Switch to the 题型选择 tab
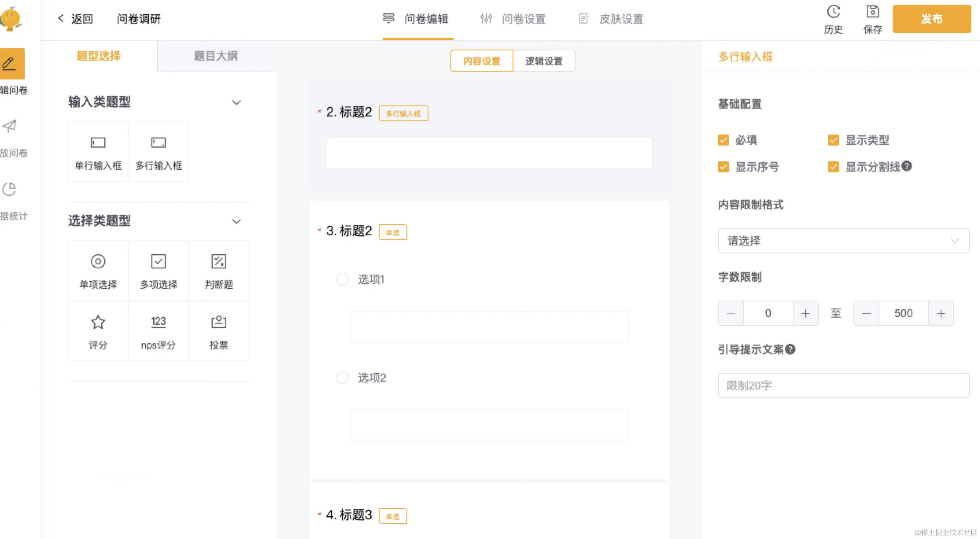The image size is (980, 539). click(99, 56)
